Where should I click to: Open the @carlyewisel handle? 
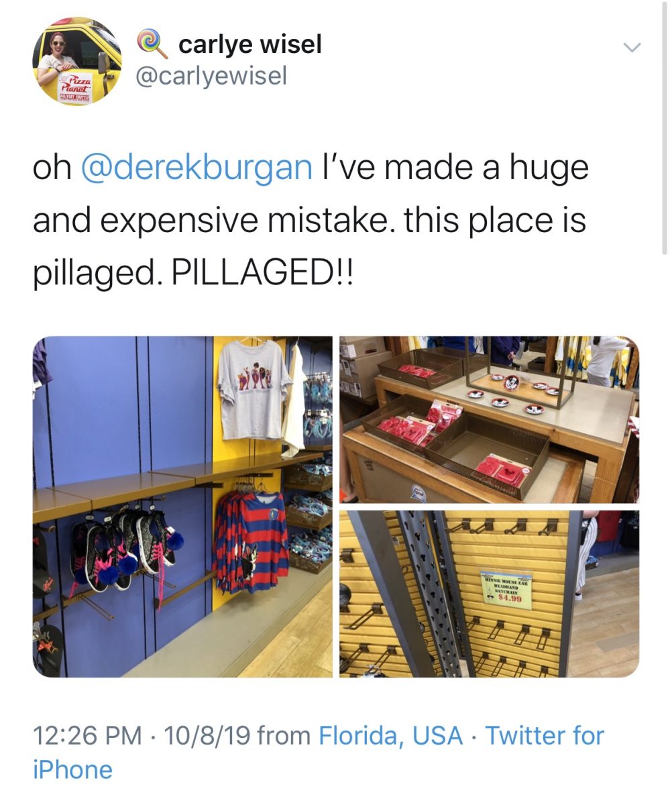click(x=211, y=76)
